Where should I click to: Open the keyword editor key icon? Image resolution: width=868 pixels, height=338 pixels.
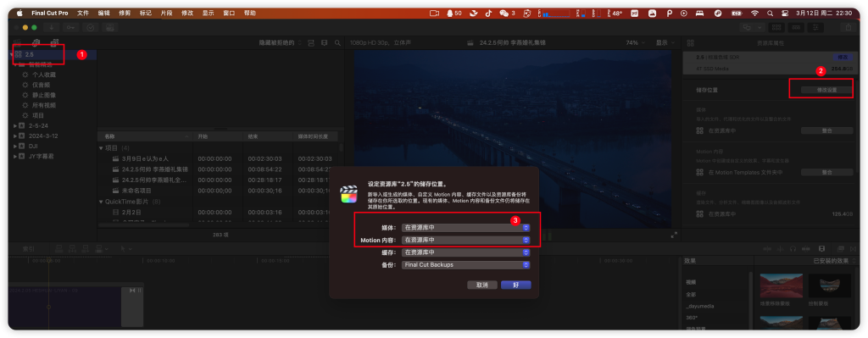coord(70,27)
